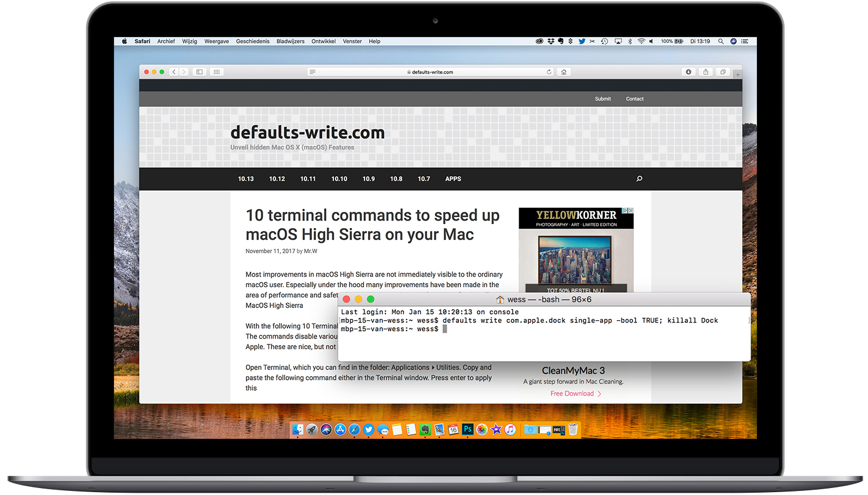Open Creative Cloud menu bar icon
Screen dimensions: 868x495
point(540,41)
